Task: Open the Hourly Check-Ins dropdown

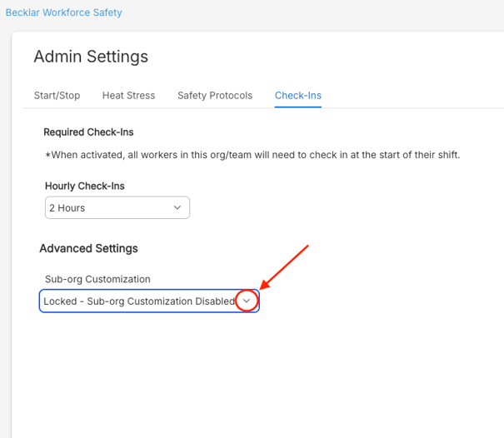Action: tap(117, 207)
